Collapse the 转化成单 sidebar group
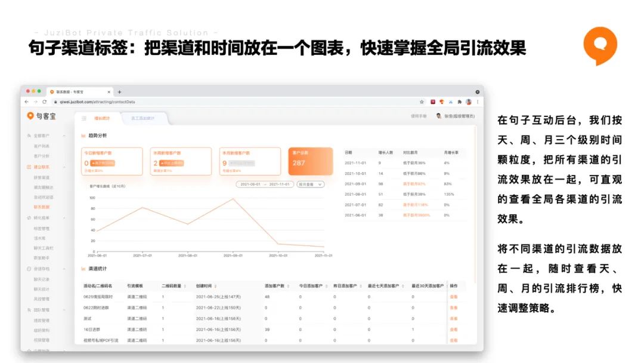The width and height of the screenshot is (644, 363). pos(64,218)
